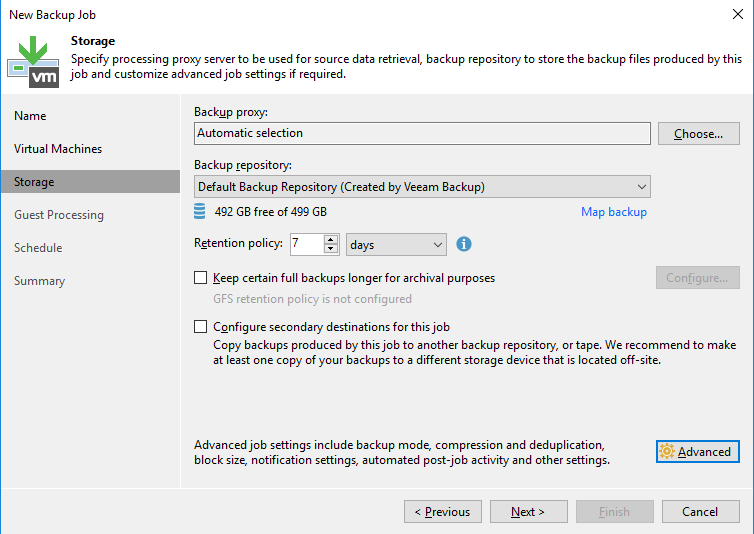This screenshot has height=534, width=754.
Task: Cancel the new backup job wizard
Action: click(701, 511)
